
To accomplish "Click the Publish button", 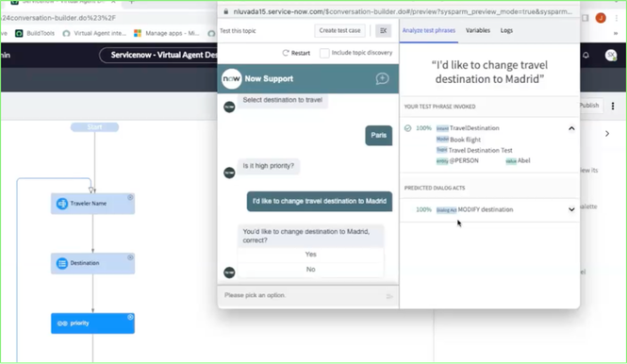I will pyautogui.click(x=589, y=106).
